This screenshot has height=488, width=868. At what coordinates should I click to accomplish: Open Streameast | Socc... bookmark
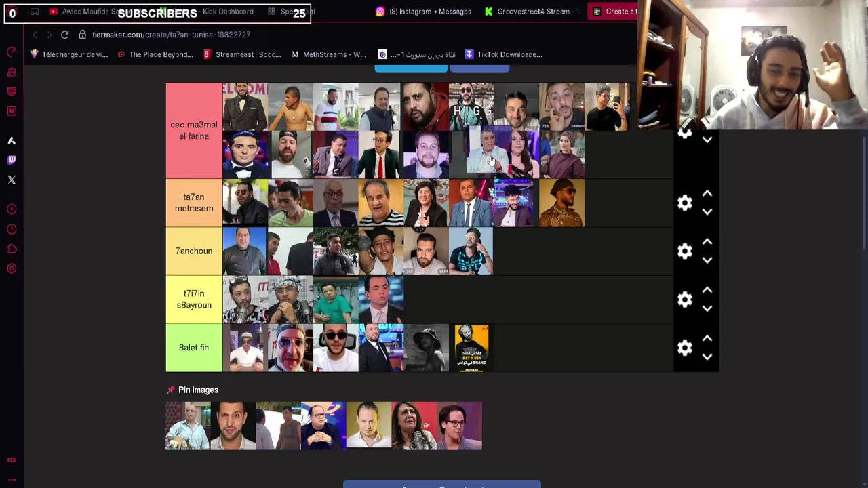click(242, 54)
